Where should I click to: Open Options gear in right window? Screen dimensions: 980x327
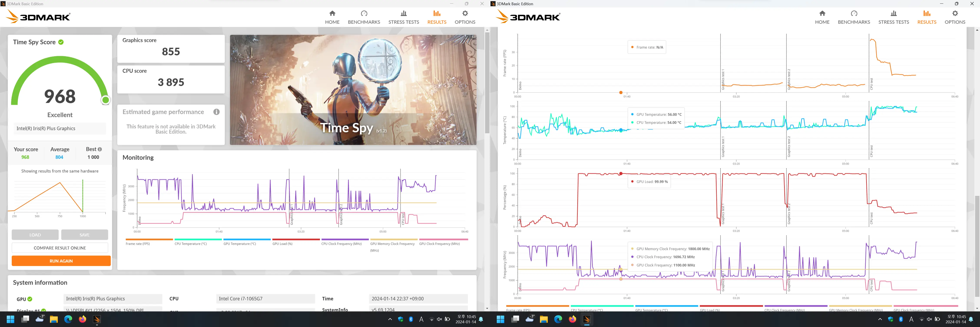[x=955, y=14]
